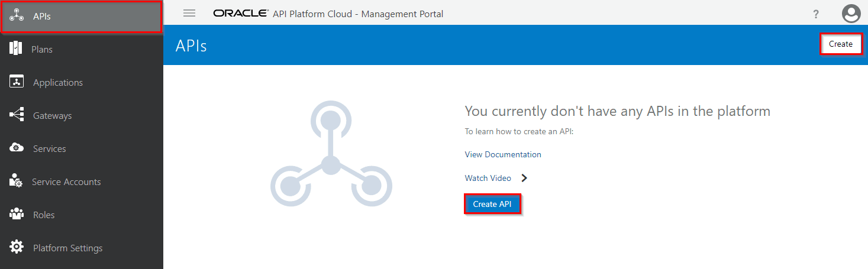Viewport: 868px width, 269px height.
Task: Click "API Platform Cloud - Management Portal" title
Action: click(x=358, y=14)
